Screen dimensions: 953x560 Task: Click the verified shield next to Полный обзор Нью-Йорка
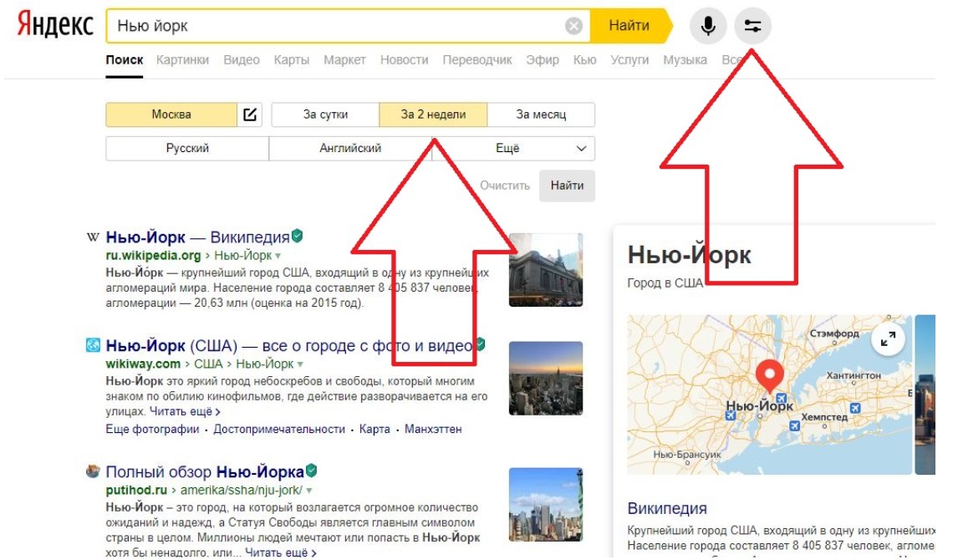pos(311,470)
